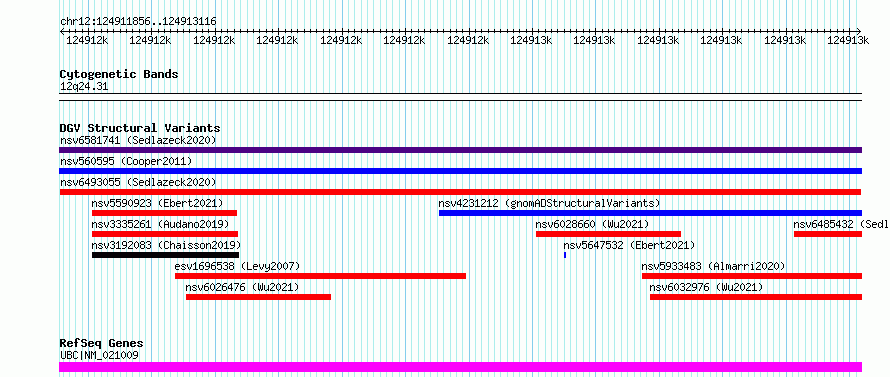
Task: Click the nsv6581741 (Sedlazeck2020) variant label
Action: point(138,140)
